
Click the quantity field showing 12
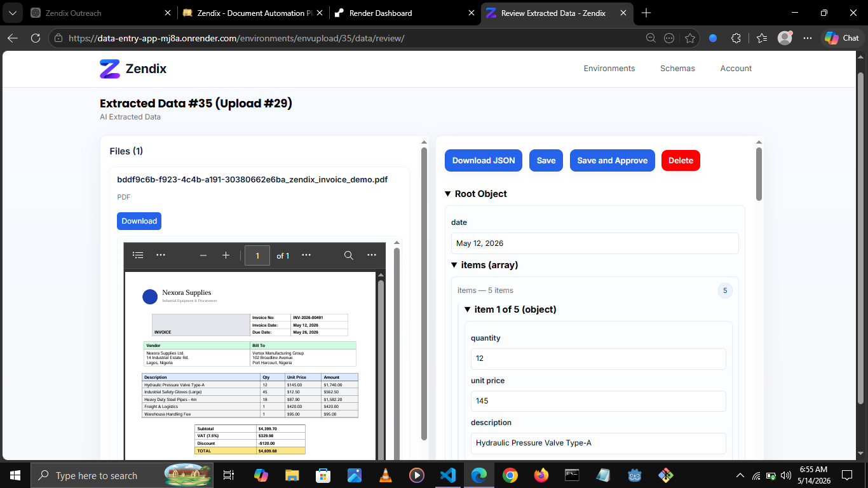coord(598,358)
